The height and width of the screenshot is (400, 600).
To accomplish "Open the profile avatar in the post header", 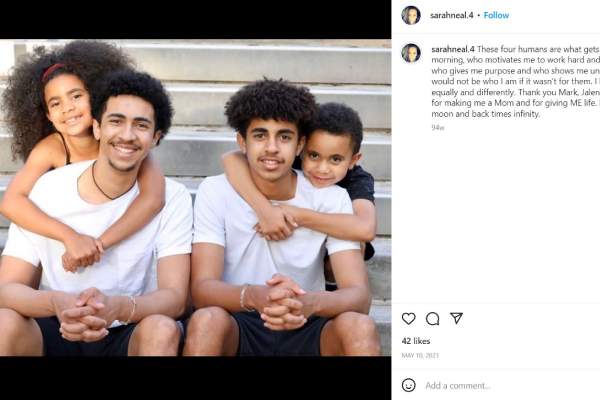I will 411,15.
